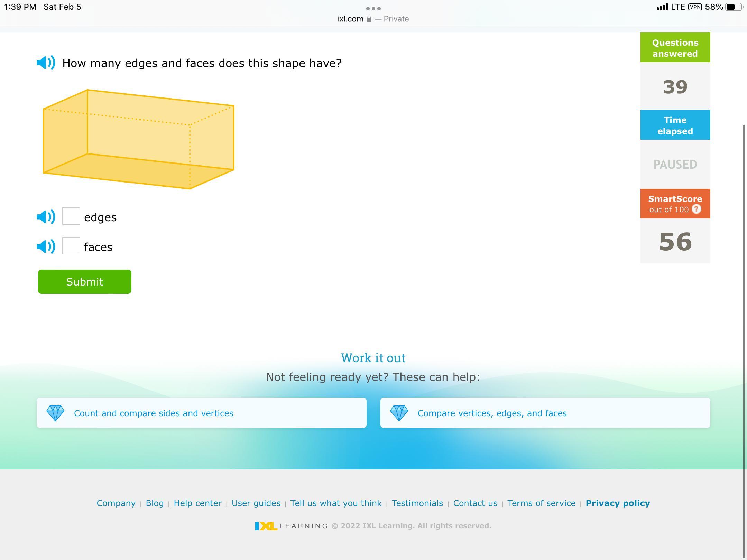
Task: Play audio for the faces answer
Action: coord(46,246)
